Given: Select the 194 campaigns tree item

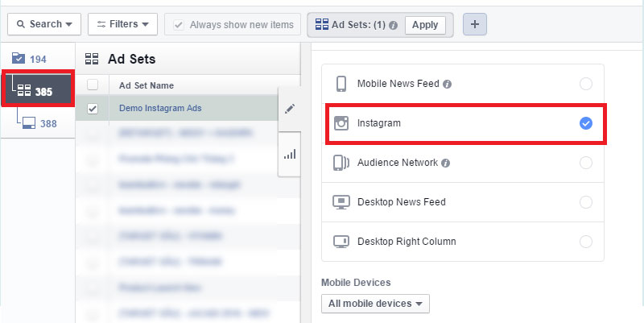Looking at the screenshot, I should 31,59.
